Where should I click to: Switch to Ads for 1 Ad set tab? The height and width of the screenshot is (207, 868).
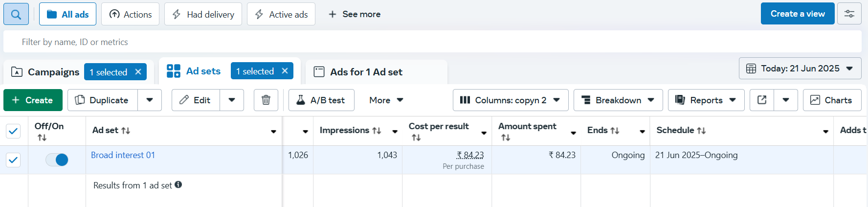tap(366, 72)
